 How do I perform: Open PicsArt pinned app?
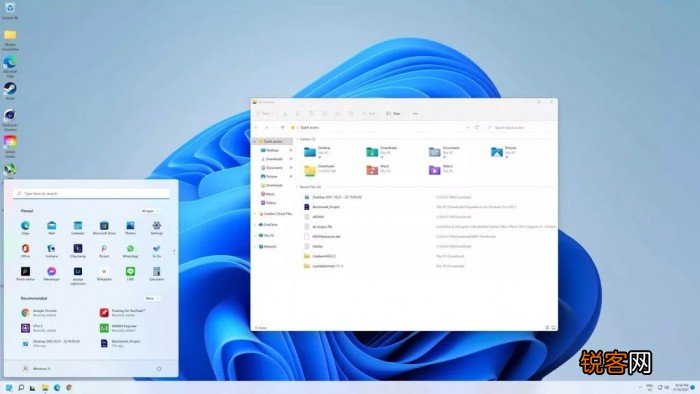(x=104, y=250)
